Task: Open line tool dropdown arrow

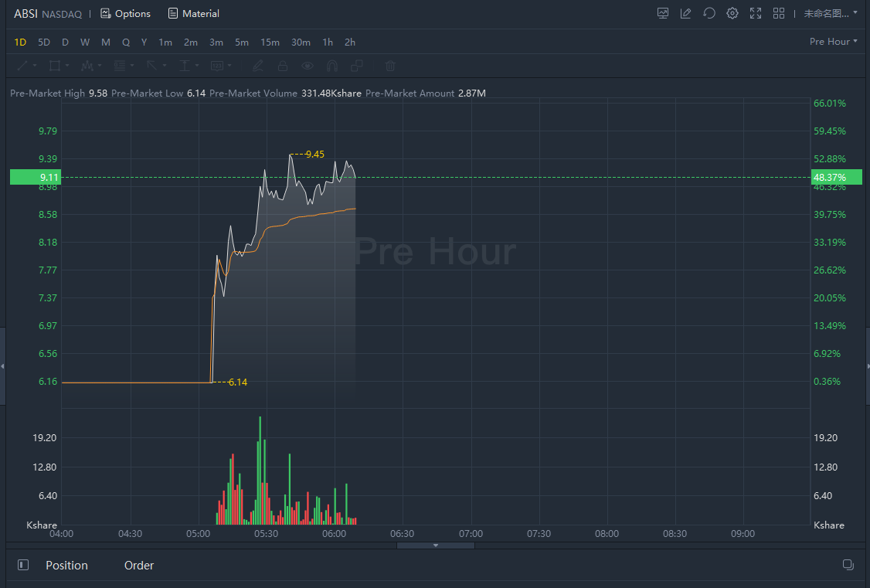Action: tap(35, 66)
